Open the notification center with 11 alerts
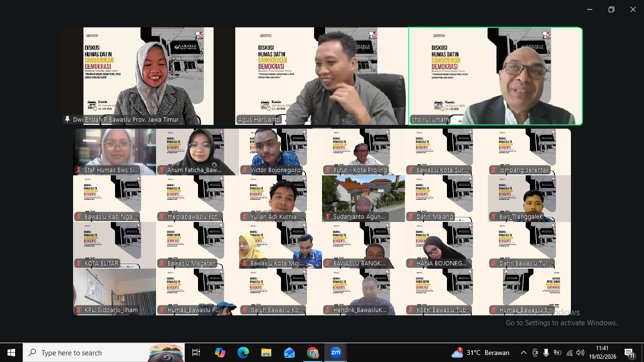Viewport: 644px width, 362px height. point(629,353)
